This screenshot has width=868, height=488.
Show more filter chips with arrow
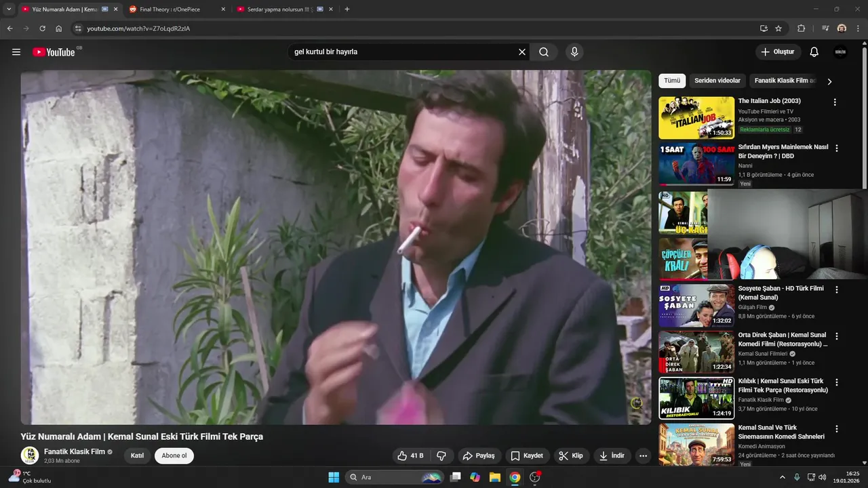tap(829, 81)
